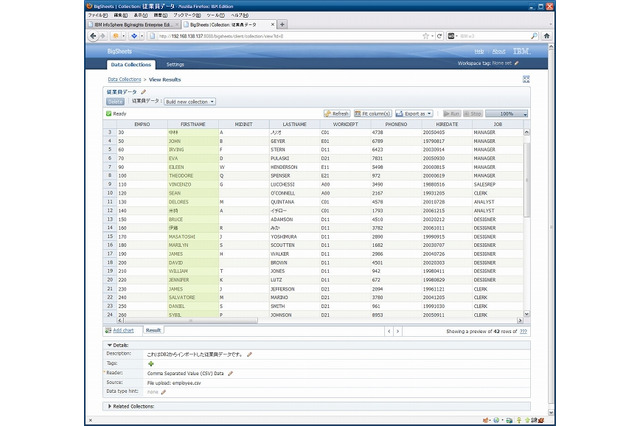Collapse the Details section
The width and height of the screenshot is (640, 426).
(109, 345)
